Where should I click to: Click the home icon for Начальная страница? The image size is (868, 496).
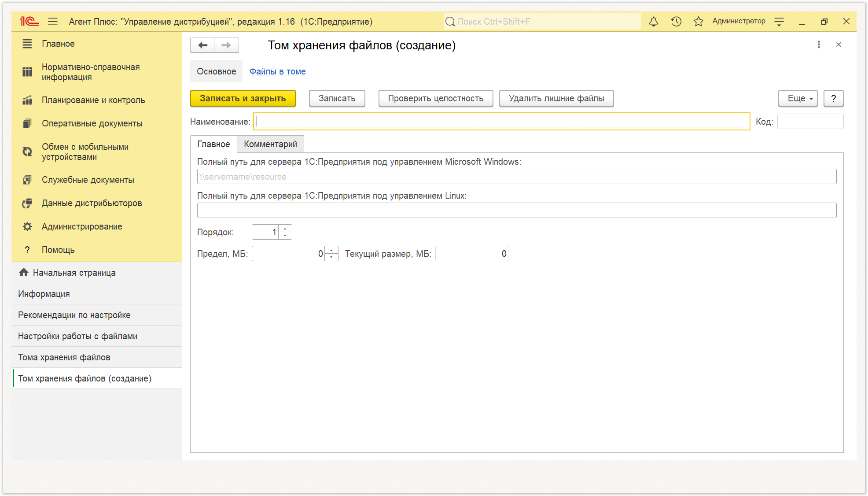click(24, 272)
